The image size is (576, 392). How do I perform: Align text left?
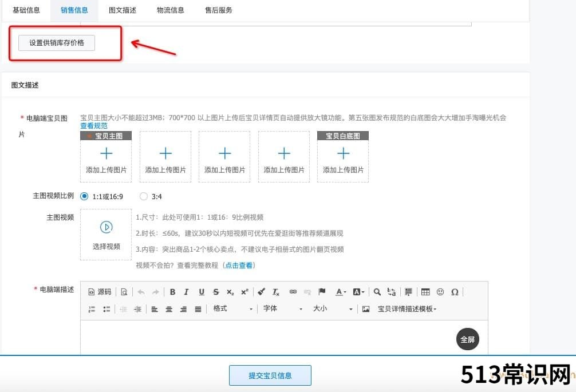155,309
